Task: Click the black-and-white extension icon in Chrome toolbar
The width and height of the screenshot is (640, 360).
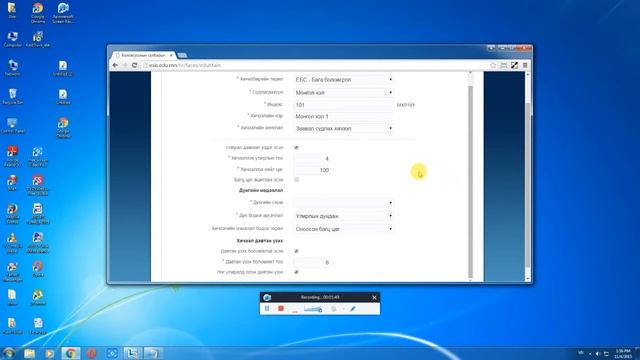Action: (x=515, y=65)
